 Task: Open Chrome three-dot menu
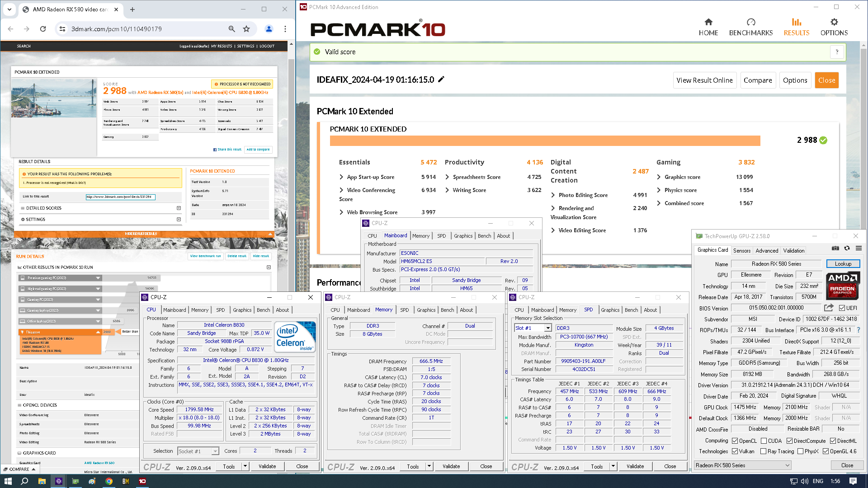(x=285, y=29)
